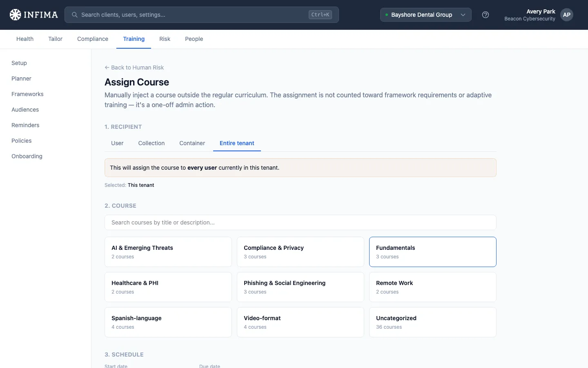
Task: Click the Infima snowflake logo
Action: coord(15,15)
